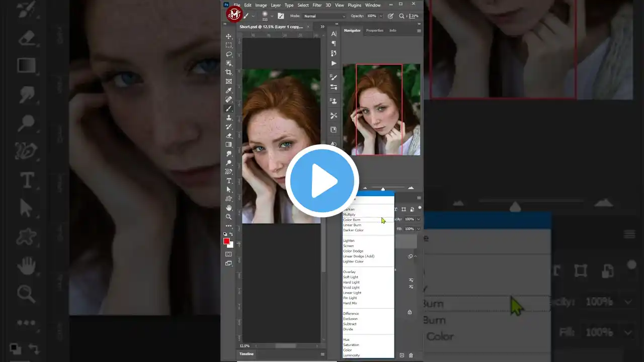Delete layer using the trash icon
The width and height of the screenshot is (644, 362).
coord(411,355)
